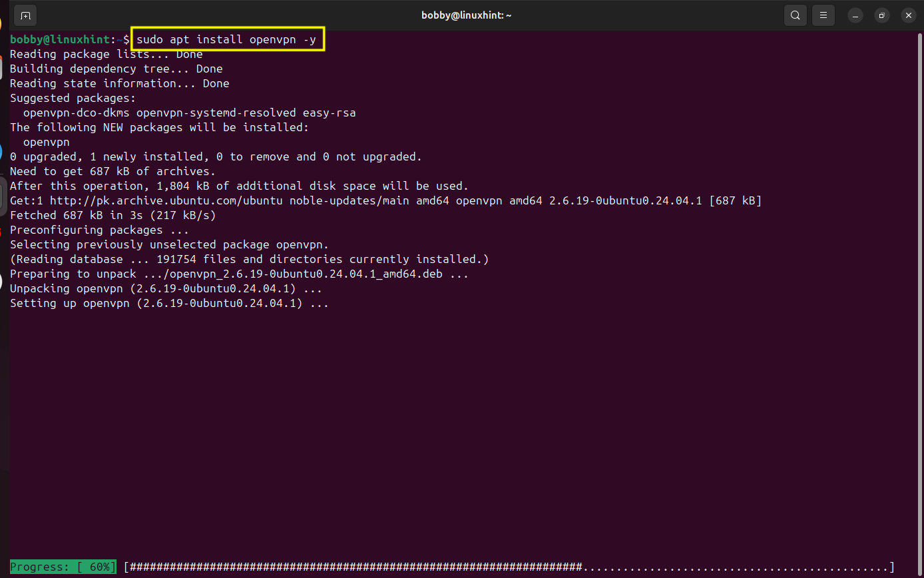This screenshot has height=578, width=924.
Task: Restore down the terminal window
Action: 881,15
